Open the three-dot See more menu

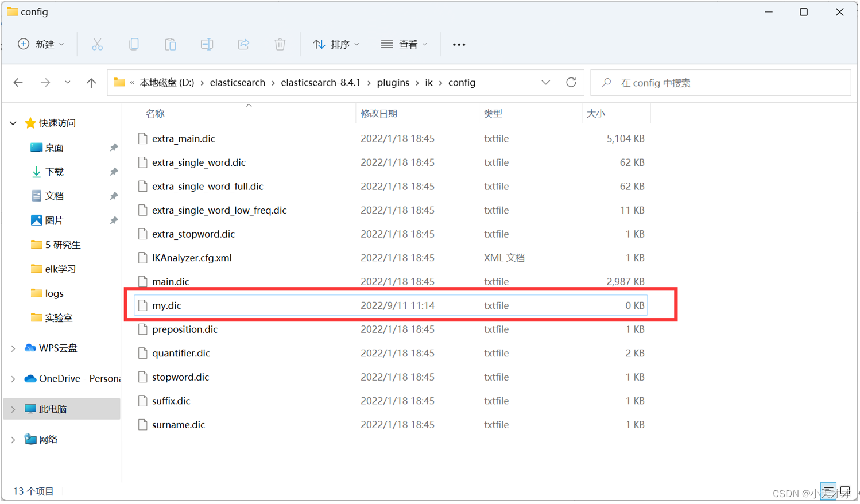tap(459, 44)
